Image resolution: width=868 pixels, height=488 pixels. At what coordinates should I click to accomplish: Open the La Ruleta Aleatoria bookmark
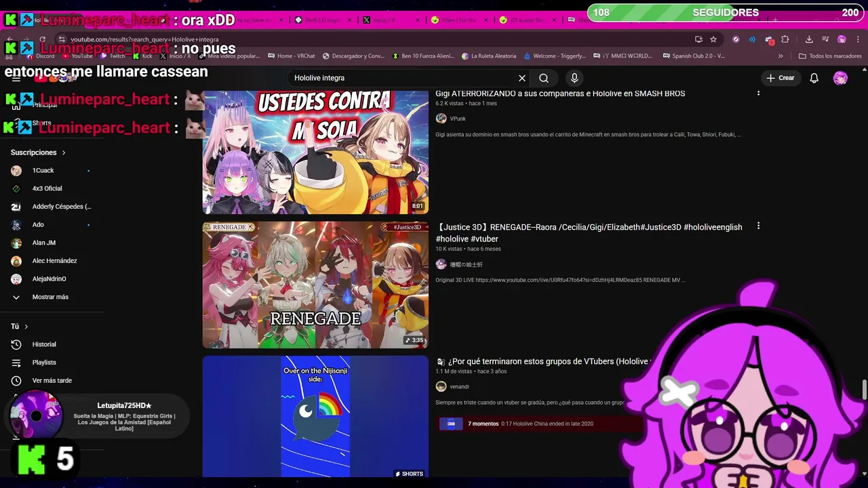tap(489, 56)
